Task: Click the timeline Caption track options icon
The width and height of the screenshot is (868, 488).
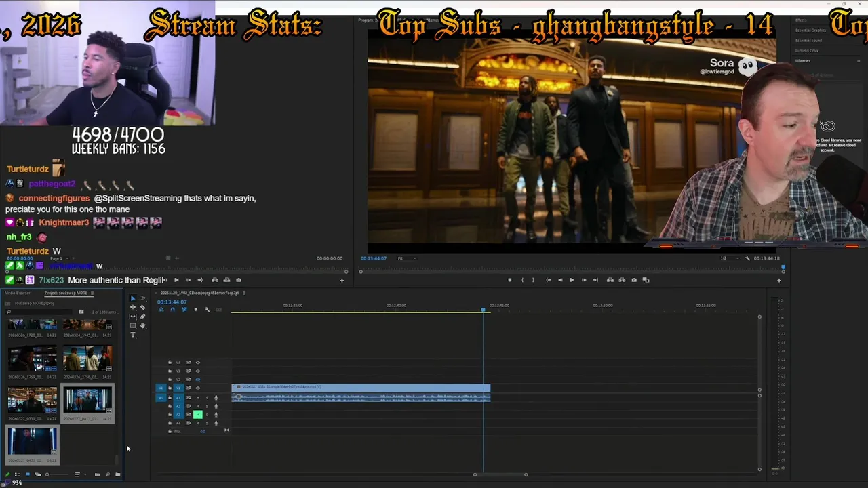Action: pyautogui.click(x=219, y=310)
